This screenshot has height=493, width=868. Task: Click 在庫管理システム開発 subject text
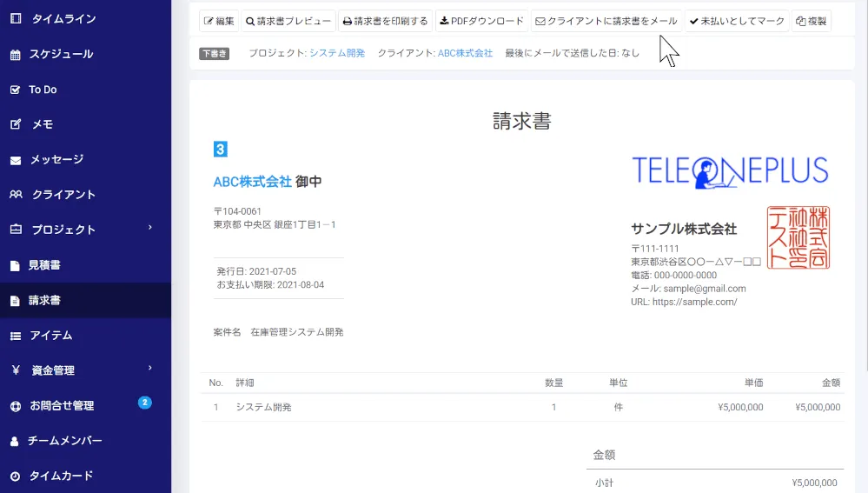297,332
